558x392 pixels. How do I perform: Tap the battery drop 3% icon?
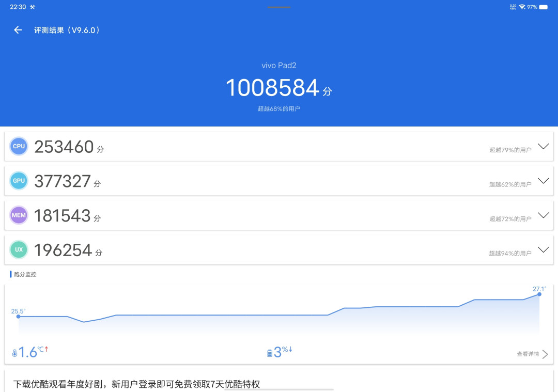point(270,353)
